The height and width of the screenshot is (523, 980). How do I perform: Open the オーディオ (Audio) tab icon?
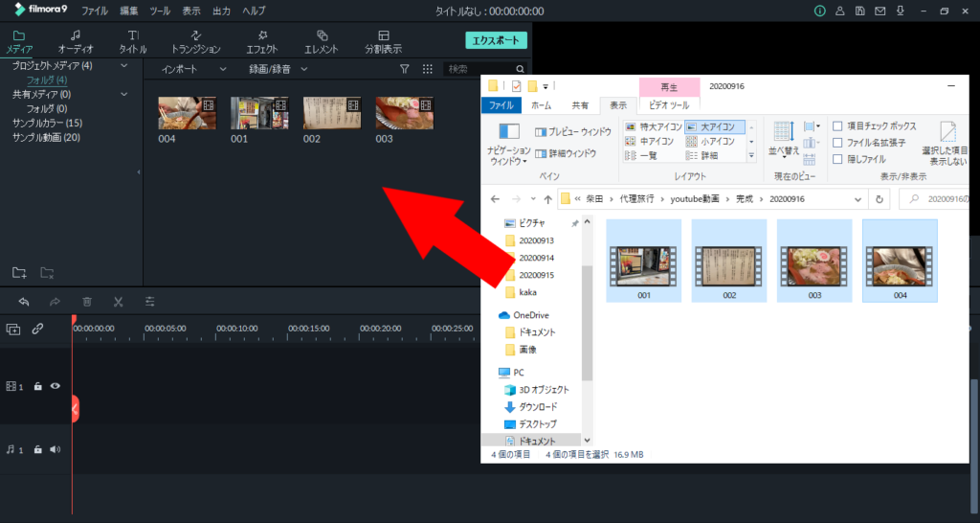click(75, 35)
